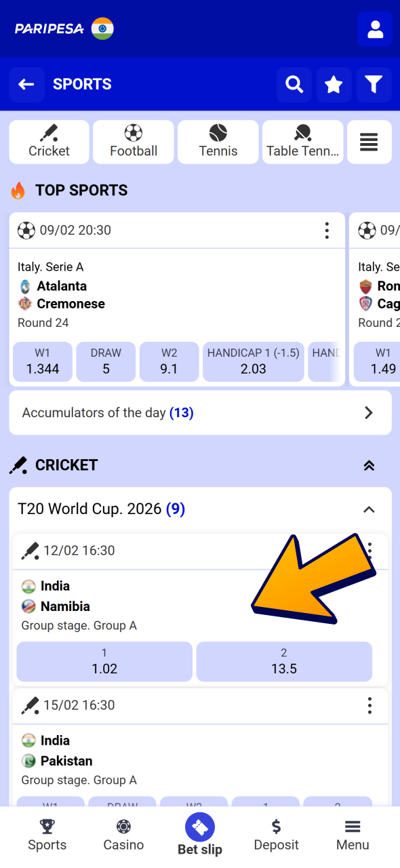This screenshot has height=868, width=400.
Task: Select the Football sport category
Action: [x=133, y=142]
